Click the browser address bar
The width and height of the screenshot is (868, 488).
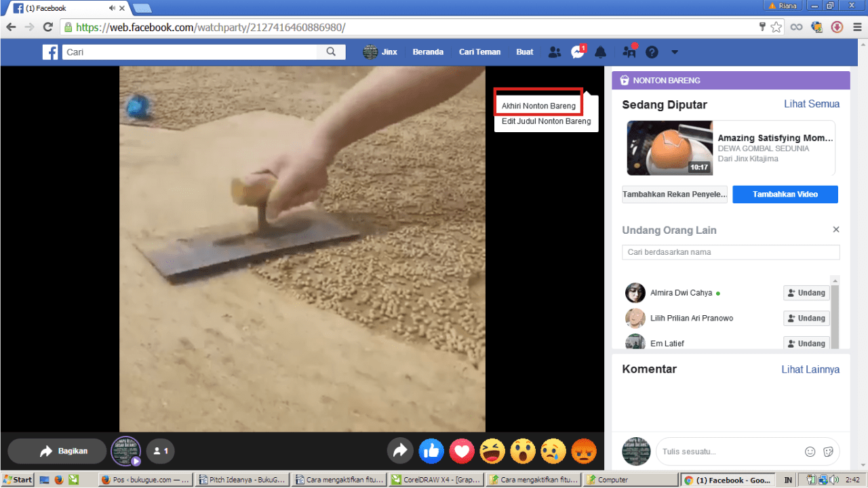pyautogui.click(x=407, y=27)
